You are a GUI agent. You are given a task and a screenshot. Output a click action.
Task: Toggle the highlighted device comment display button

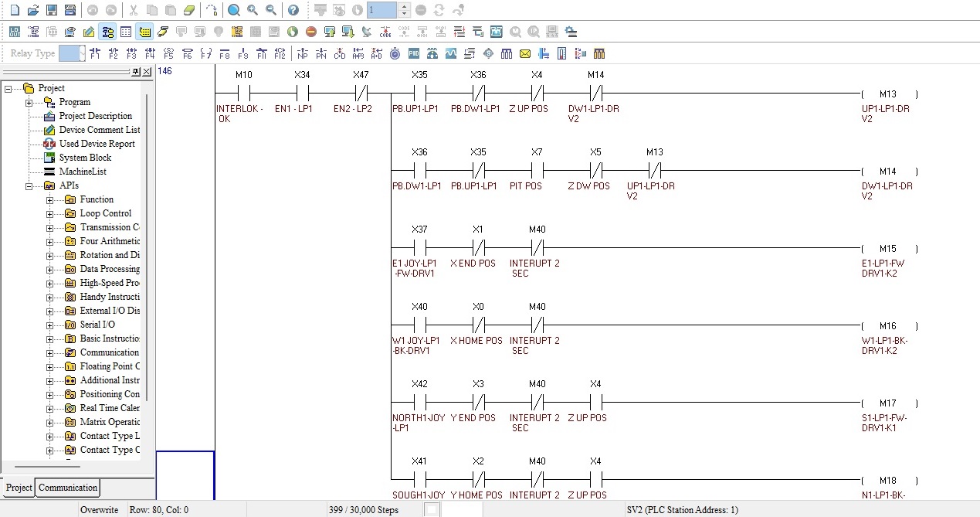(x=144, y=32)
